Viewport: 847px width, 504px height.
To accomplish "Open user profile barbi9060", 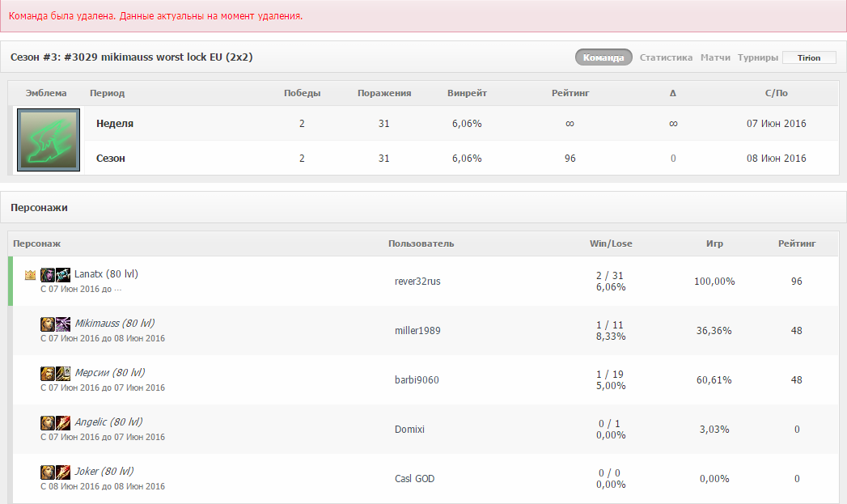I will click(x=417, y=379).
